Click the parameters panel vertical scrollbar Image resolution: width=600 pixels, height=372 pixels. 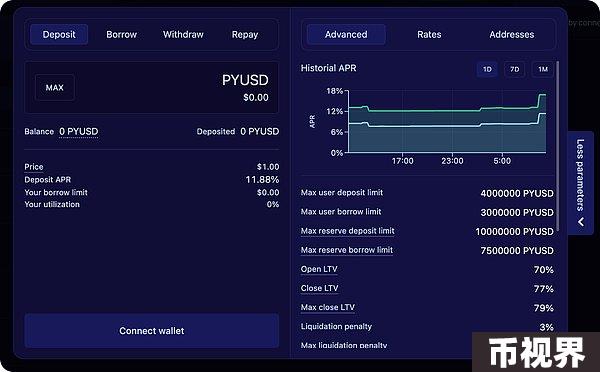pyautogui.click(x=558, y=145)
